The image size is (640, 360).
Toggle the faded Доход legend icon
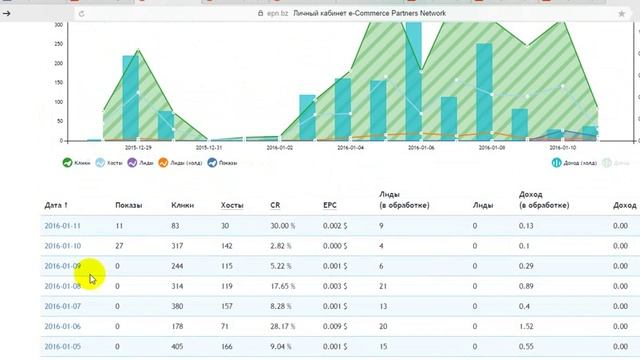pos(607,162)
